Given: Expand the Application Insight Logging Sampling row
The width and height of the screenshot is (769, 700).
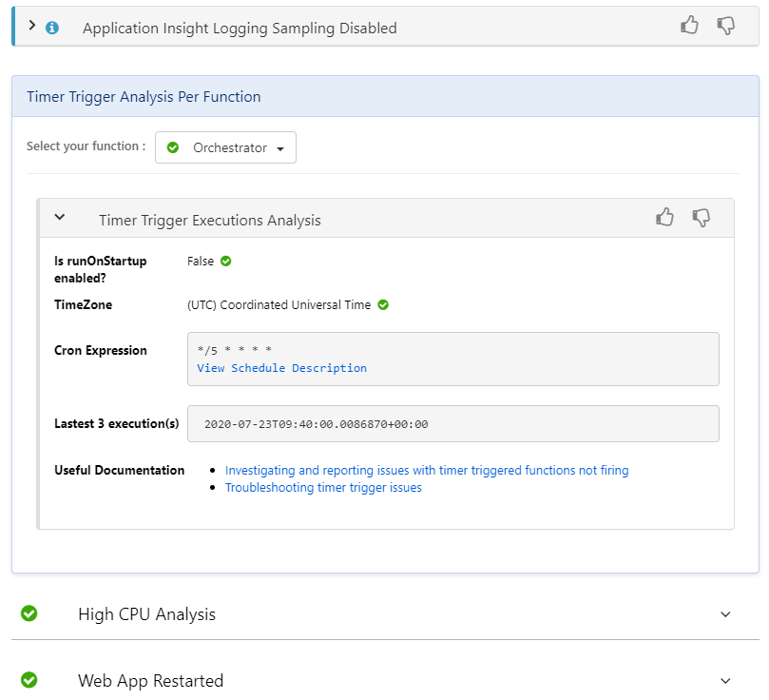Looking at the screenshot, I should pos(32,26).
